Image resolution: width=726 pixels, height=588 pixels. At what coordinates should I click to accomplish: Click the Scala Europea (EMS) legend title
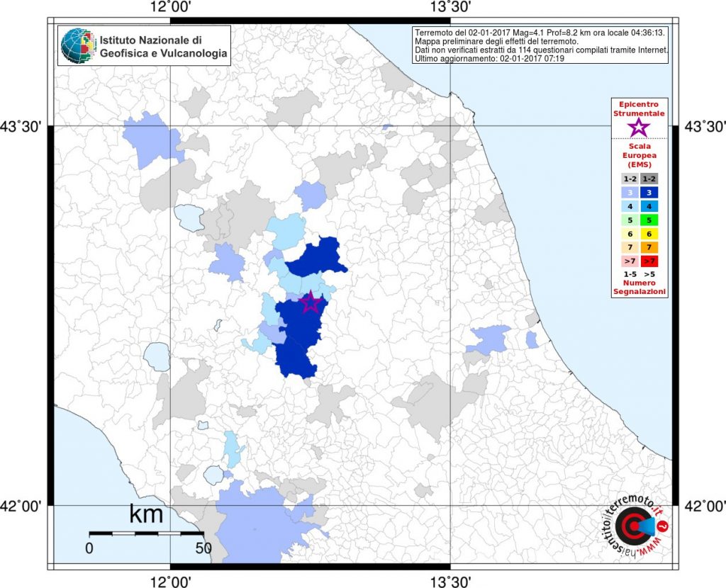coord(639,154)
